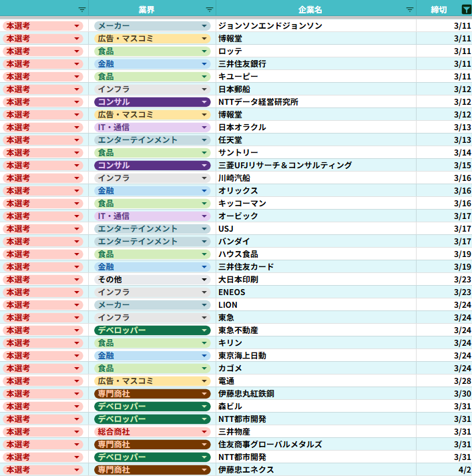Viewport: 472px width, 476px height.
Task: Select the cell キッコーマン
Action: [x=316, y=204]
